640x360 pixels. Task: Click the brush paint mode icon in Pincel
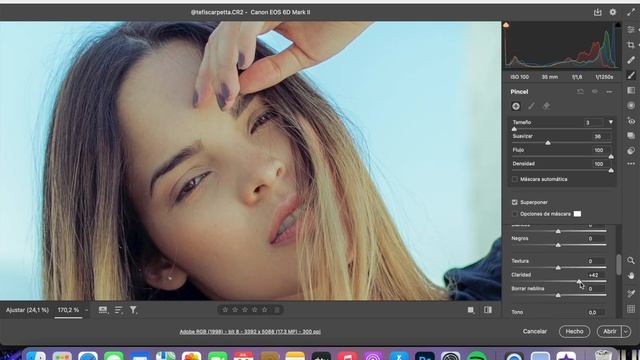531,106
